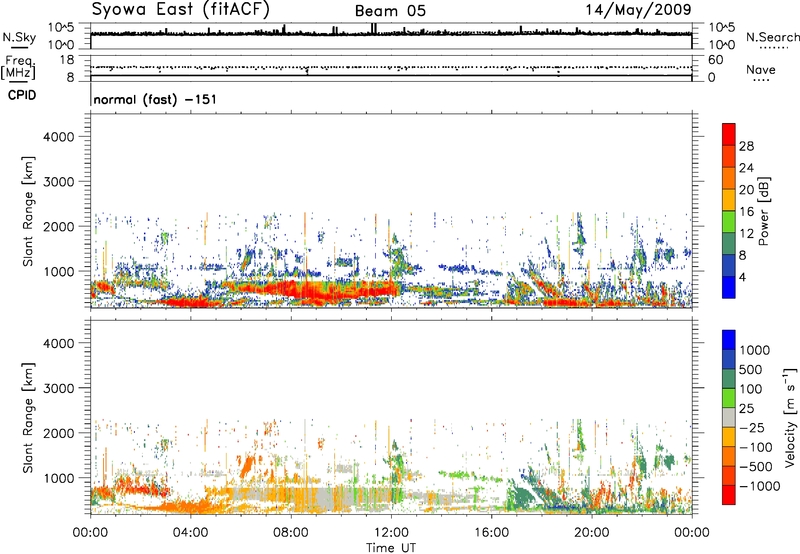This screenshot has height=554, width=800.
Task: Click the 'Power [dB]' colorbar title
Action: [x=763, y=211]
